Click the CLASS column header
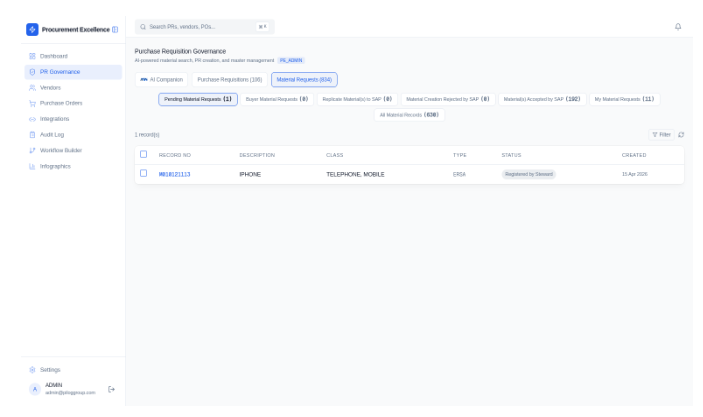Screen dimensions: 703x417 [334, 155]
